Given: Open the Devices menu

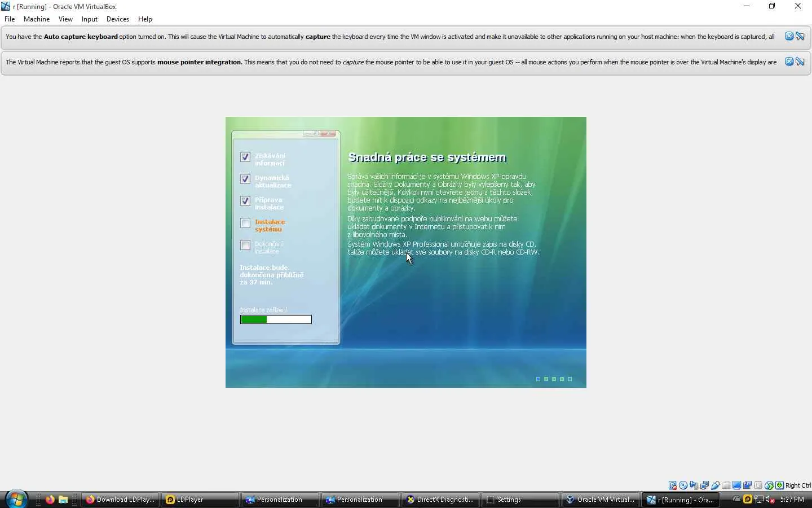Looking at the screenshot, I should [x=118, y=19].
